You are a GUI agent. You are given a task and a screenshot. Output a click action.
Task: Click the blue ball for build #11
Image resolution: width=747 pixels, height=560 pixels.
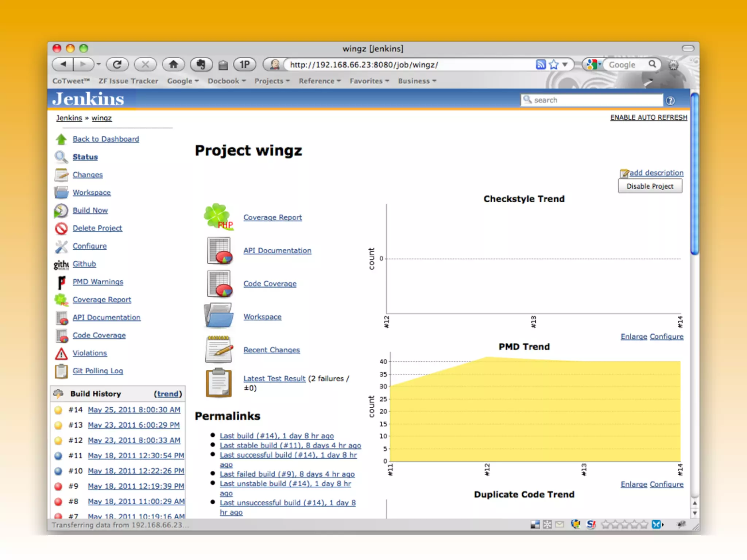click(58, 456)
